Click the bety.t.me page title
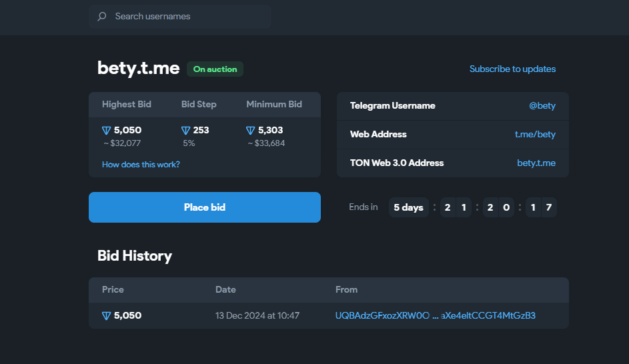Image resolution: width=629 pixels, height=364 pixels. click(x=138, y=68)
